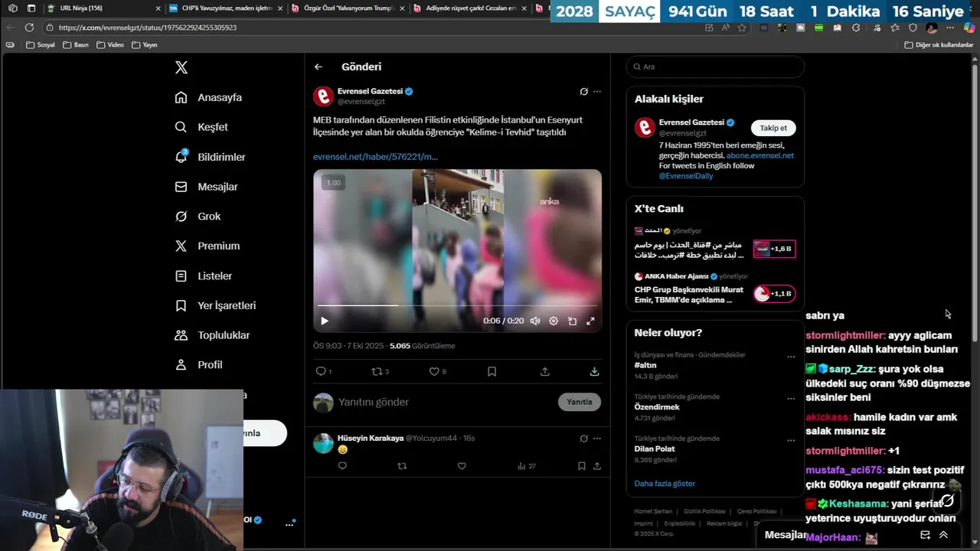Open the ANKA Haber Ajansı live broadcast
Screen dimensions: 980x551
pos(715,289)
